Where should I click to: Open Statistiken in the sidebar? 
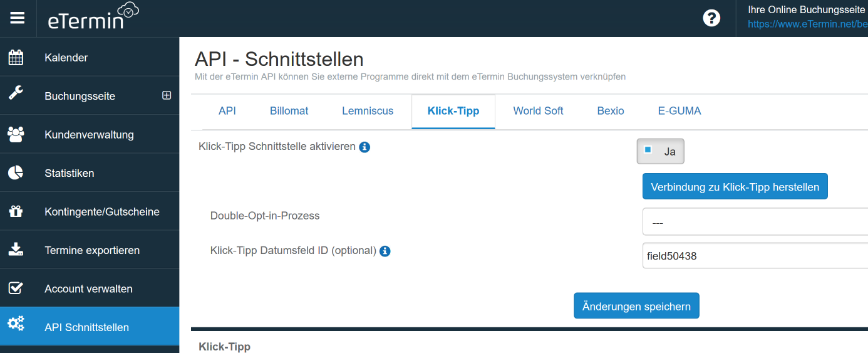point(90,173)
